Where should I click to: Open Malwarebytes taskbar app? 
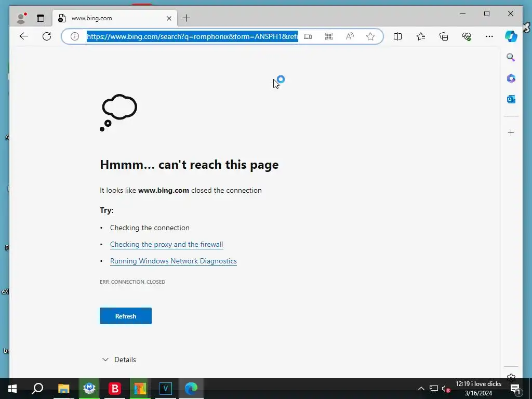[89, 389]
